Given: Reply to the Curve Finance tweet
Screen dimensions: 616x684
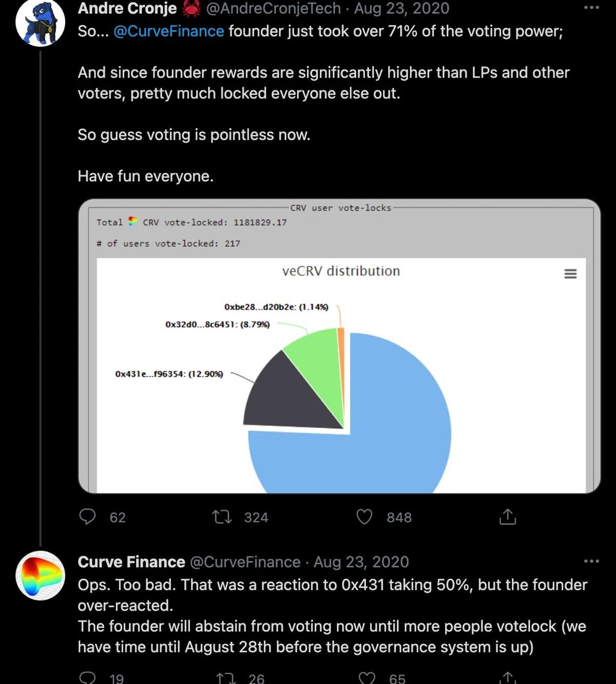Looking at the screenshot, I should [87, 677].
